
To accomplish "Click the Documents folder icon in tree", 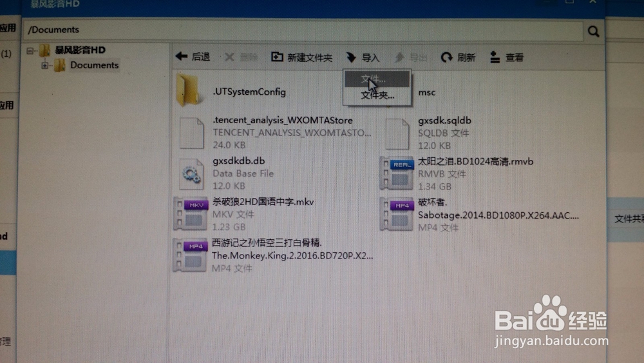I will [x=59, y=65].
